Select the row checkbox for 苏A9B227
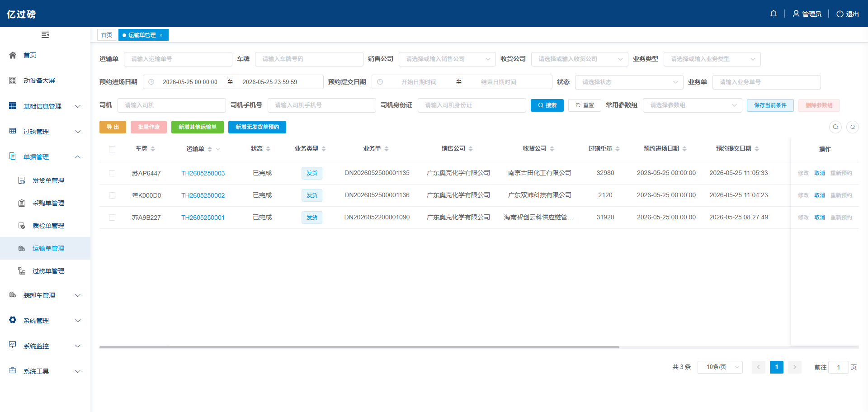Screen dimensions: 868x412 (x=112, y=218)
